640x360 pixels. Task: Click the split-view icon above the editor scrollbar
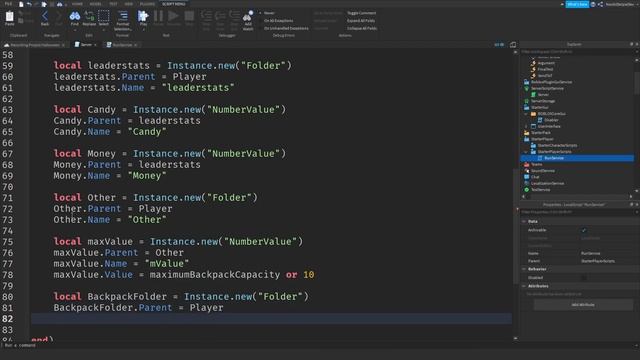[x=513, y=44]
